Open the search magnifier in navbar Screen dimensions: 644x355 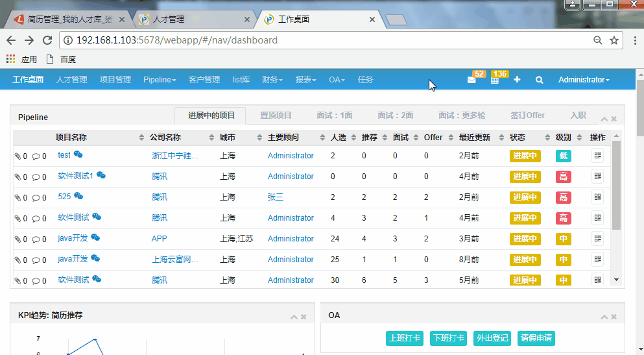(x=539, y=80)
